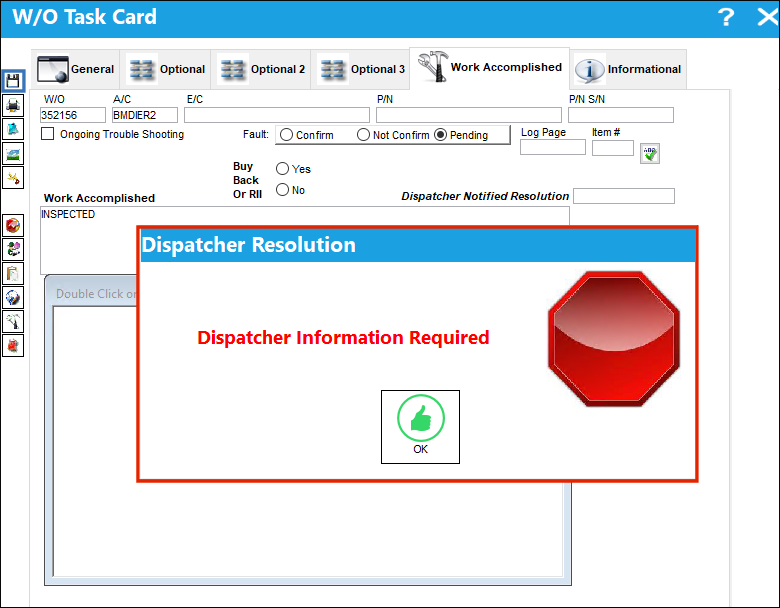Switch to the Optional 3 tab

(x=361, y=69)
